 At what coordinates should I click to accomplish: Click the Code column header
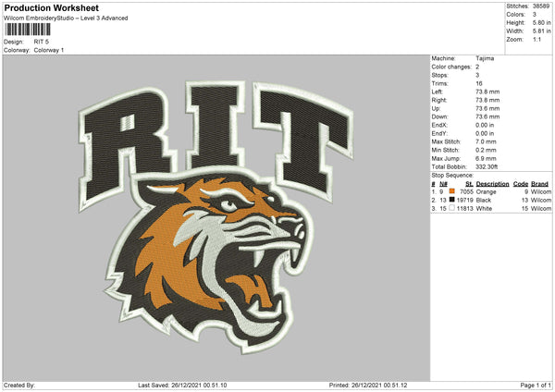(521, 184)
